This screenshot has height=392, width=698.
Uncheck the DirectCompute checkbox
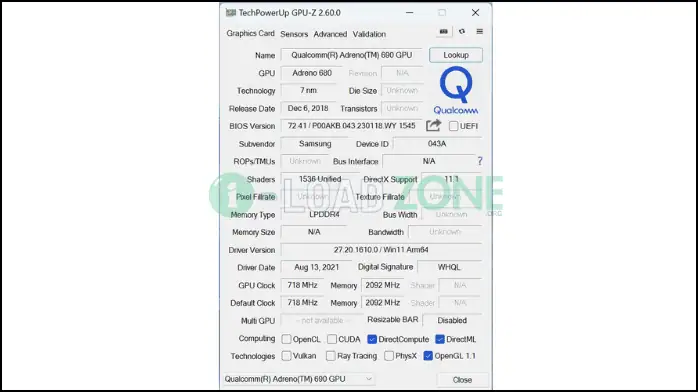(372, 339)
